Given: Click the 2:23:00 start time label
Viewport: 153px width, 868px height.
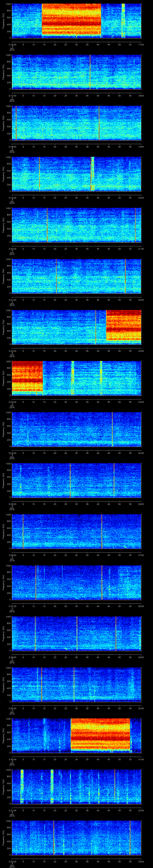Looking at the screenshot, I should click(12, 402).
